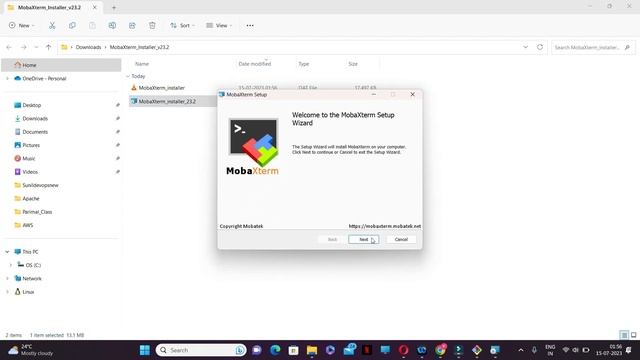Expand the address bar history dropdown
640x360 pixels.
tap(525, 47)
